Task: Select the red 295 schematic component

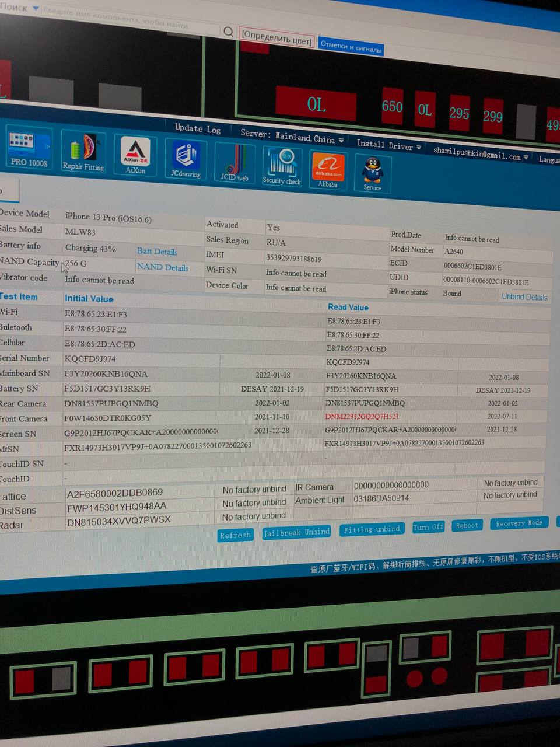Action: click(x=459, y=113)
